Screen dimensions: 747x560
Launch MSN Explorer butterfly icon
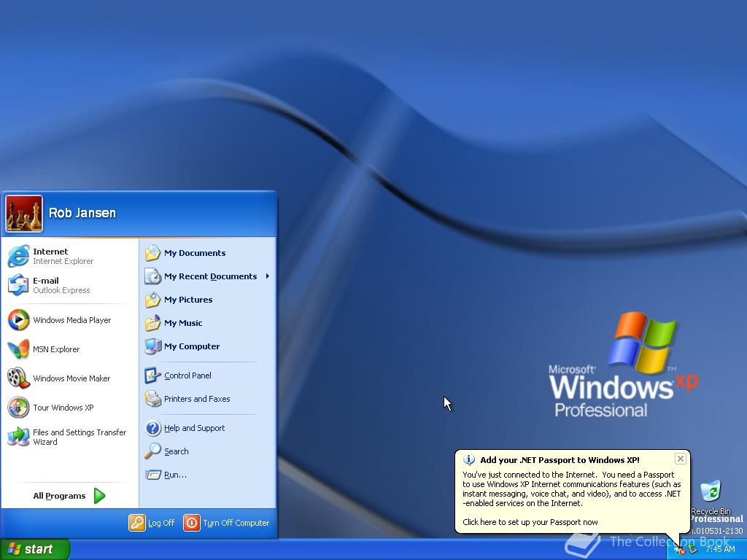[x=18, y=349]
